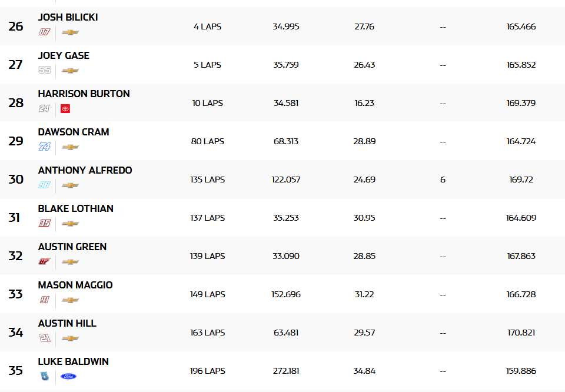This screenshot has height=392, width=565.
Task: Click the Ford logo under Luke Baldwin
Action: (x=68, y=376)
